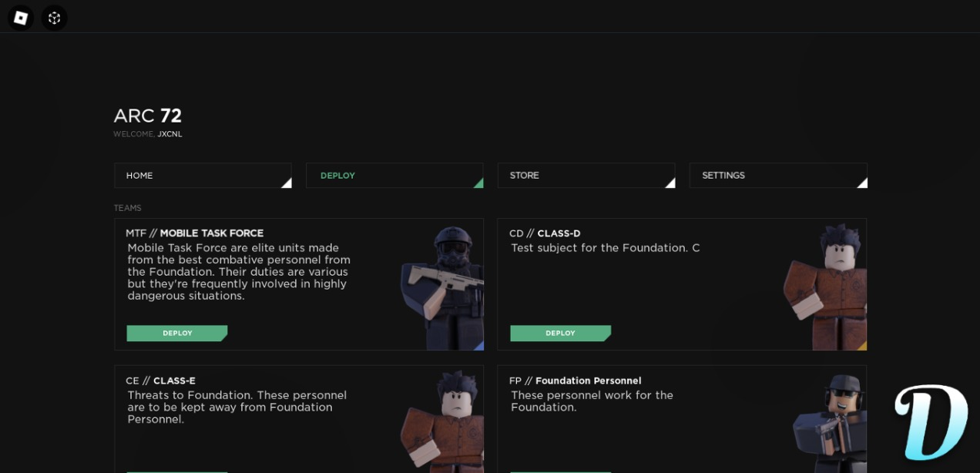Go to the SETTINGS tab
This screenshot has height=473, width=980.
778,176
